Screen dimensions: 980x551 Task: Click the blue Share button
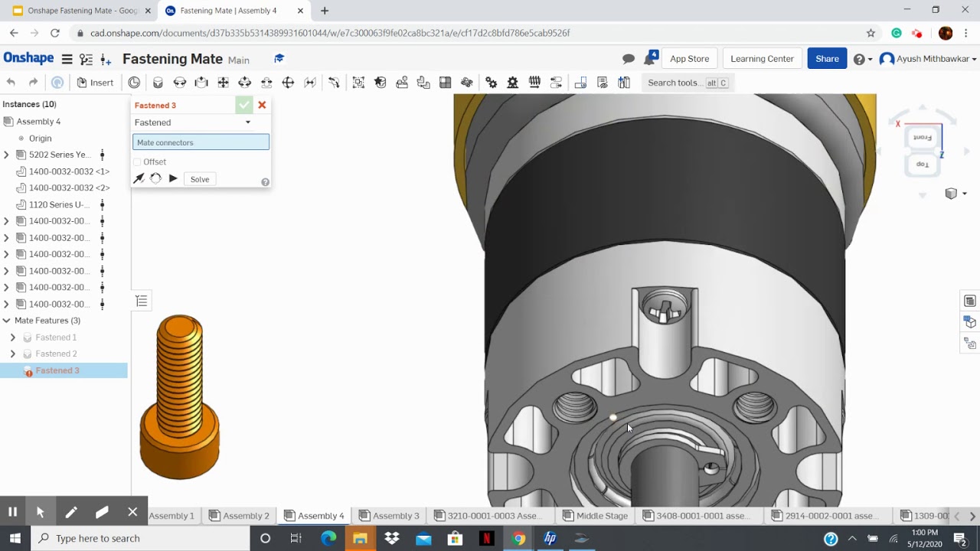[x=827, y=59]
